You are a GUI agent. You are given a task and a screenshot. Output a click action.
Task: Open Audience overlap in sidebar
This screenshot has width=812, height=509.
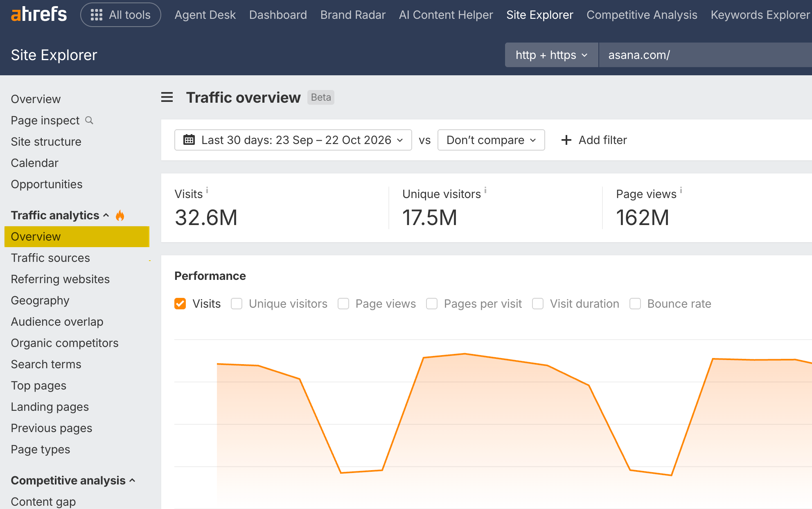pos(57,322)
